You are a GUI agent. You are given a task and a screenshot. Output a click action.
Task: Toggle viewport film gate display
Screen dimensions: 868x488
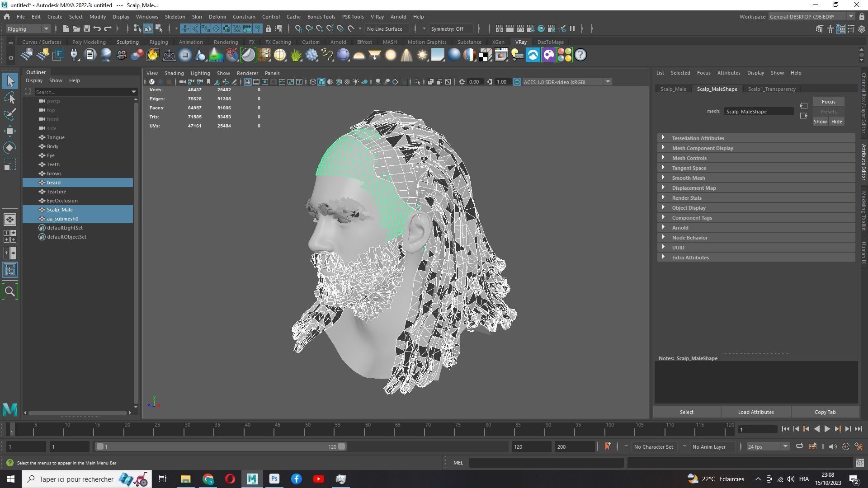click(256, 82)
